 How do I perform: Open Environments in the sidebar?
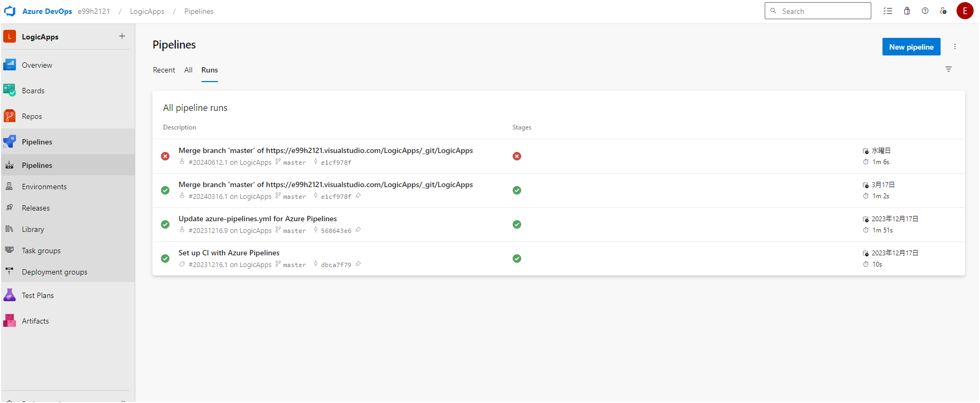[68, 187]
